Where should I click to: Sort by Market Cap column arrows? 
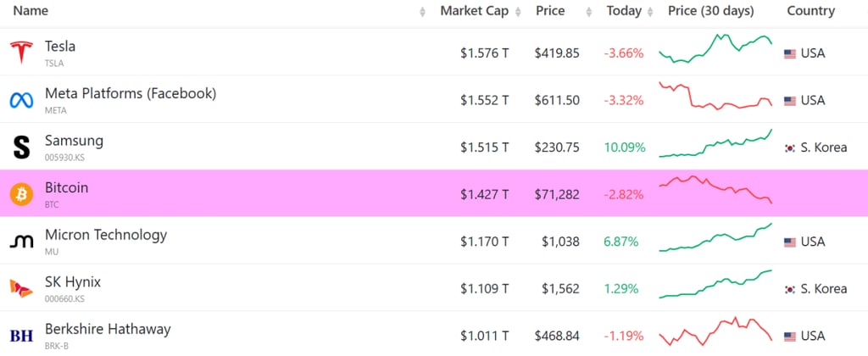(x=518, y=12)
